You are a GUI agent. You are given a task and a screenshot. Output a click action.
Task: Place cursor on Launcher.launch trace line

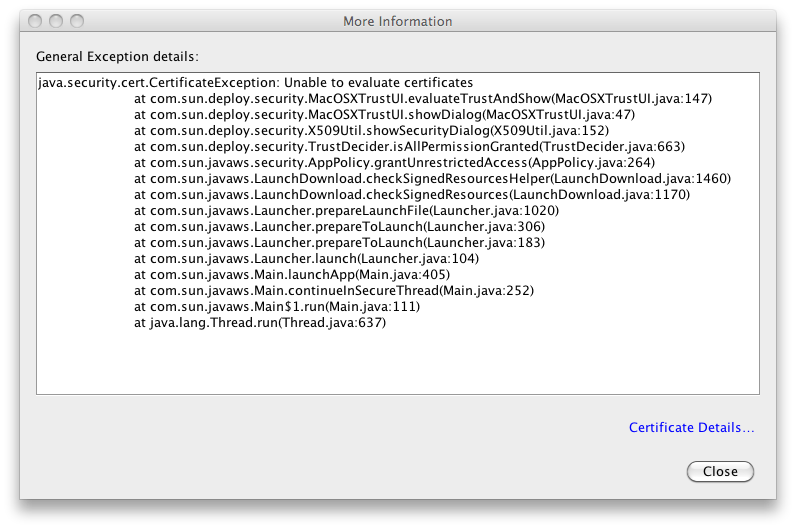pyautogui.click(x=306, y=258)
